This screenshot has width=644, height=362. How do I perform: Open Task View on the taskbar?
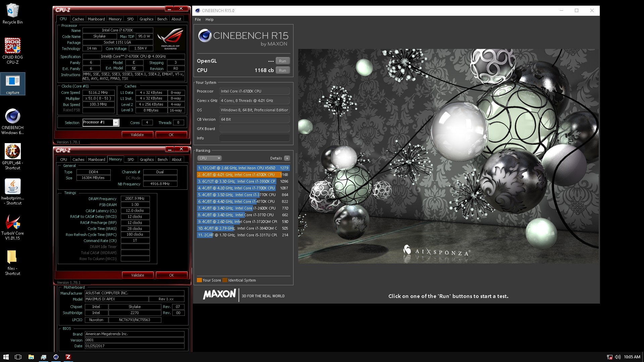pyautogui.click(x=18, y=357)
